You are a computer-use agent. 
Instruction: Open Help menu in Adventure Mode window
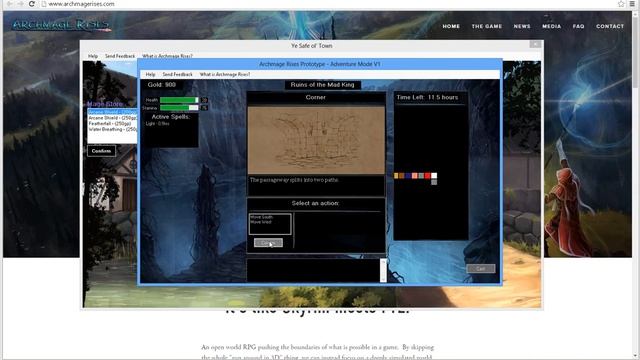click(150, 74)
